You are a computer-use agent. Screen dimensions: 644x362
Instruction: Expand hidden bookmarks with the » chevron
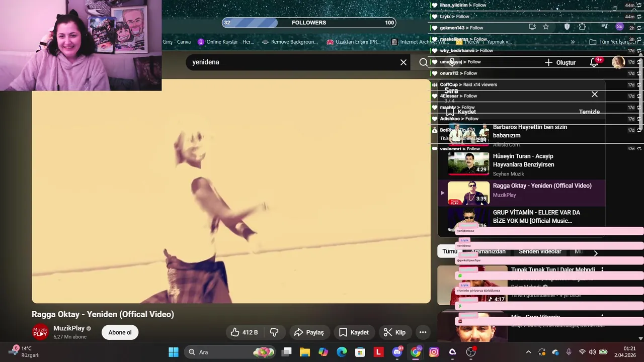pos(573,42)
